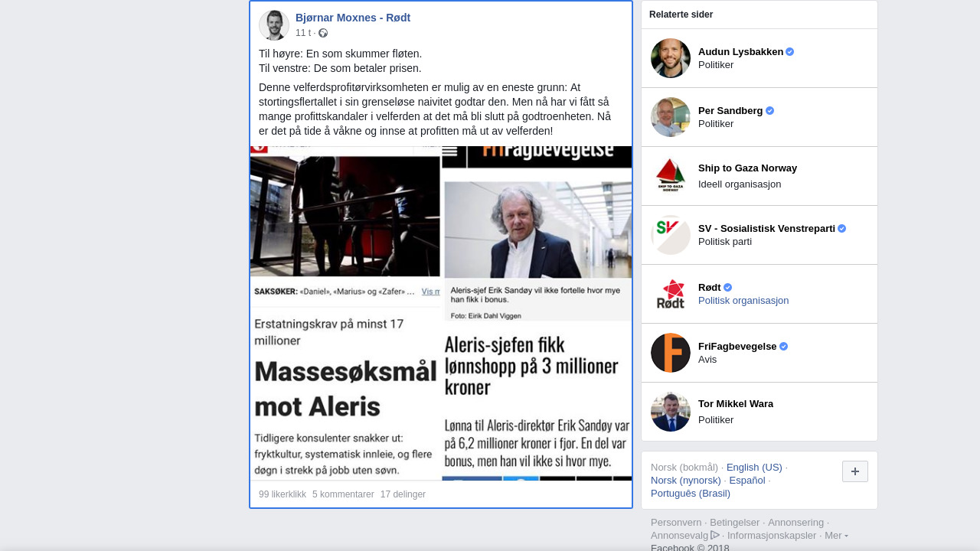Image resolution: width=980 pixels, height=551 pixels.
Task: Click the plus button to add language
Action: [855, 471]
